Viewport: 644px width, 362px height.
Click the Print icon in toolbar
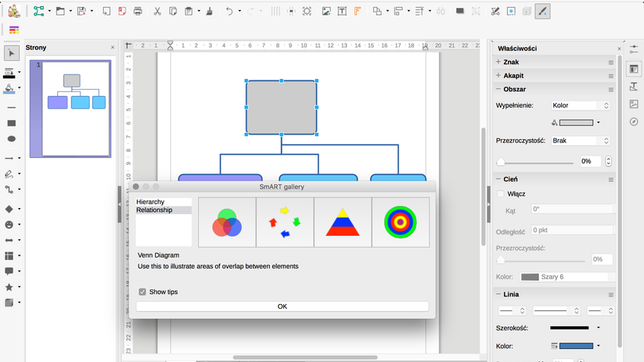point(138,12)
